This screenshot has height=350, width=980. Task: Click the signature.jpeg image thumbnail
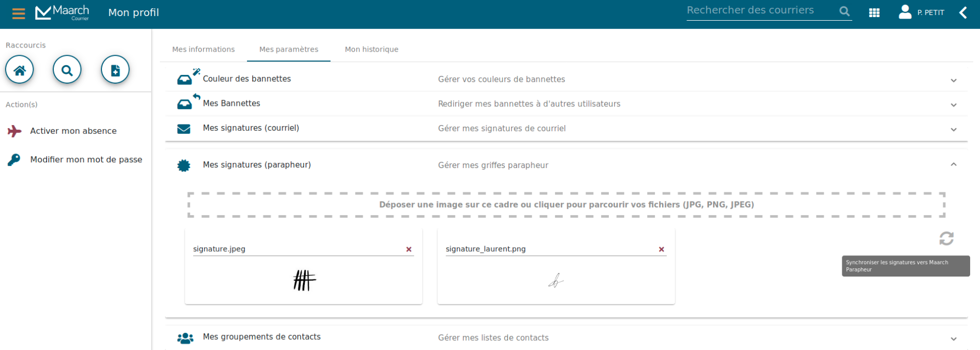[x=304, y=281]
